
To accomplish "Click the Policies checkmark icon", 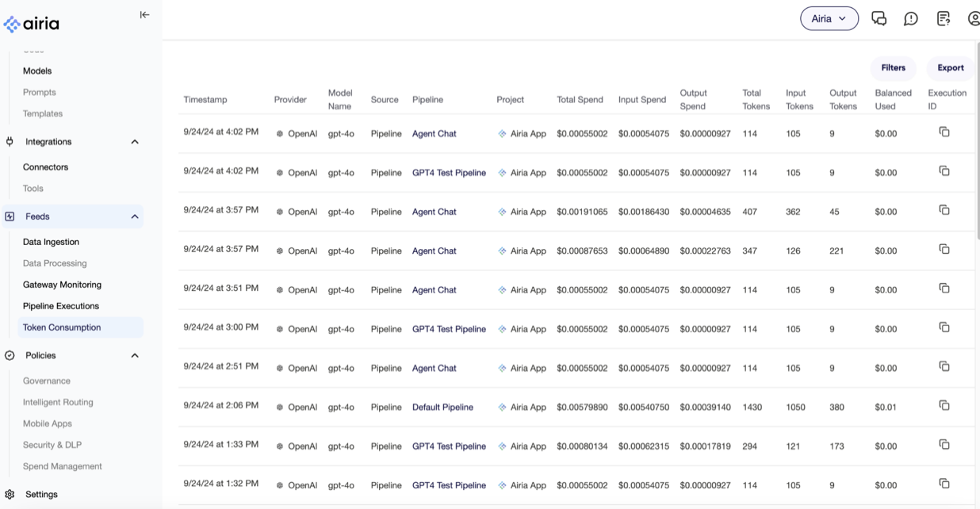I will click(x=10, y=356).
